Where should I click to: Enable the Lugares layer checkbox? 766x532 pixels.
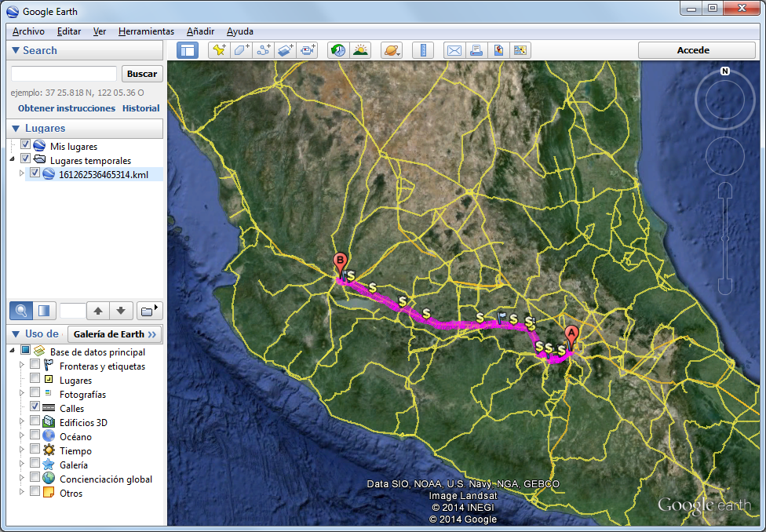pyautogui.click(x=35, y=379)
